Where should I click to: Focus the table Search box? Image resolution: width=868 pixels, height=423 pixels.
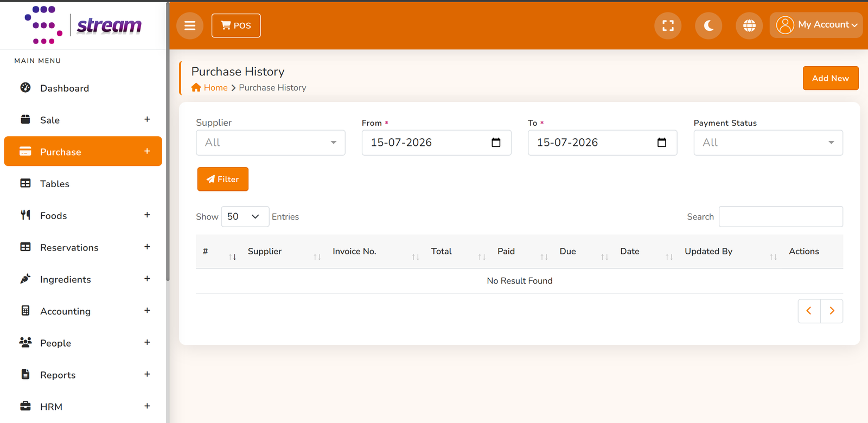[781, 216]
